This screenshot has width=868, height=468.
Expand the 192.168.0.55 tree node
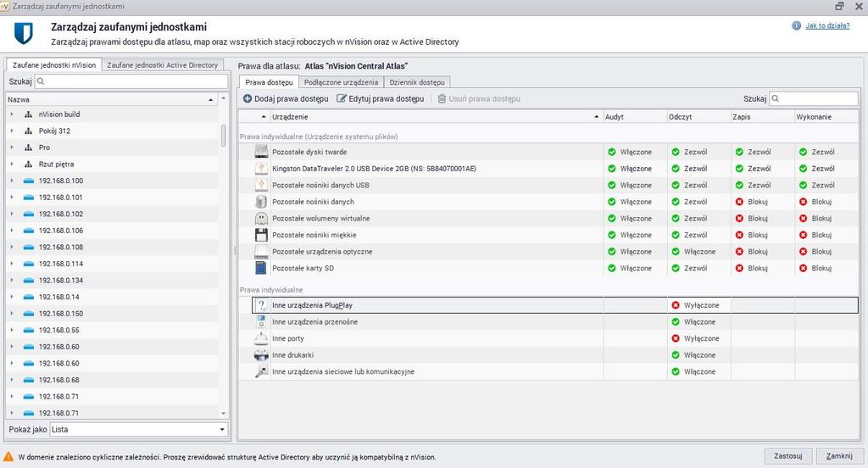click(x=12, y=330)
